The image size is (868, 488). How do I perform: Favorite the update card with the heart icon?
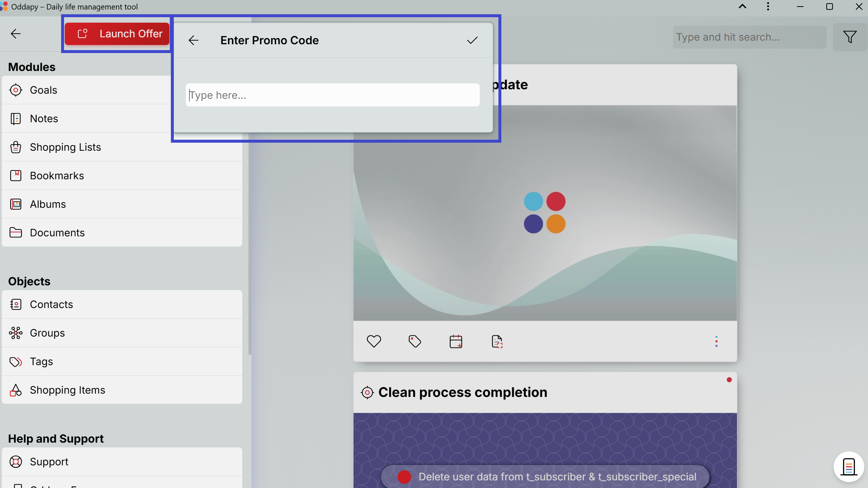[x=374, y=341]
